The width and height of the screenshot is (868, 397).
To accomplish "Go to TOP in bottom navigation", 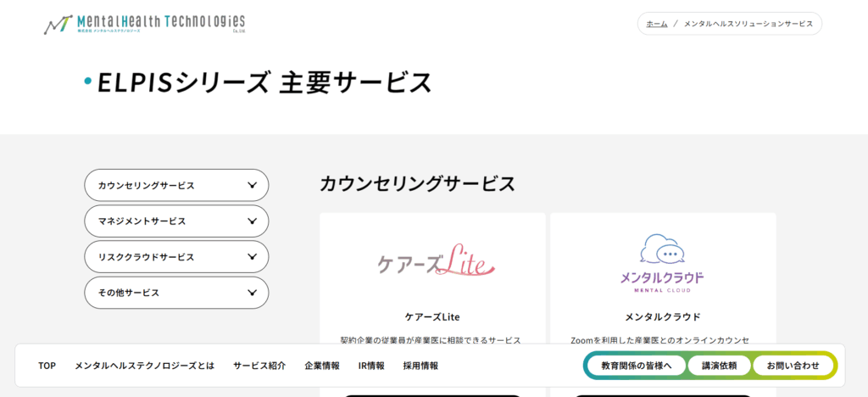I will tap(47, 366).
